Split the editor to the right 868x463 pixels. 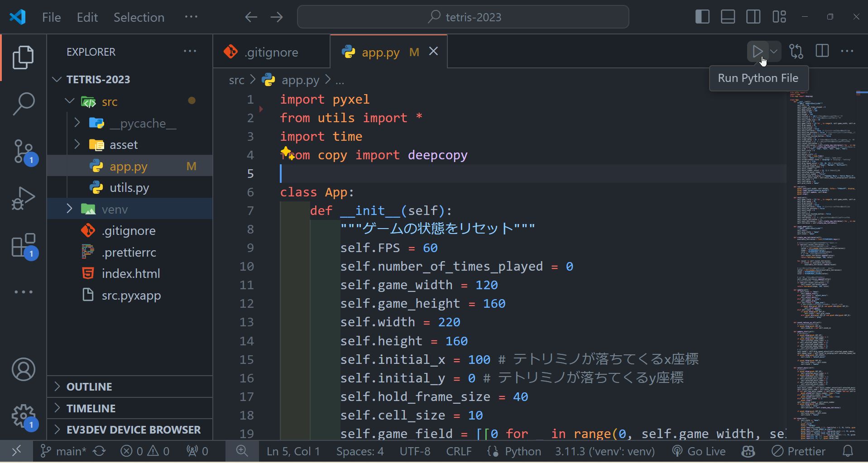click(x=822, y=52)
